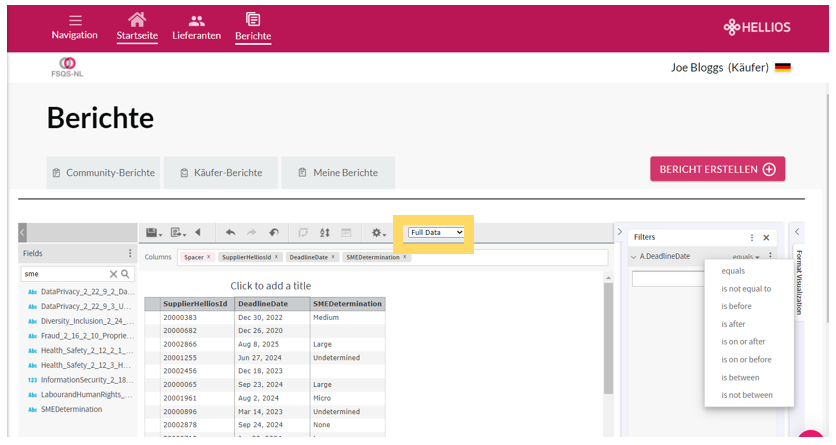Click the swap rows and columns icon

(x=303, y=232)
